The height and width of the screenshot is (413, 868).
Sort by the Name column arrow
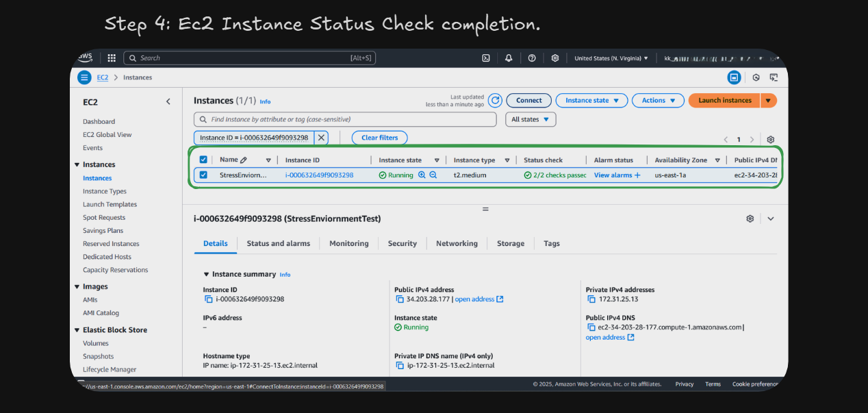coord(268,160)
